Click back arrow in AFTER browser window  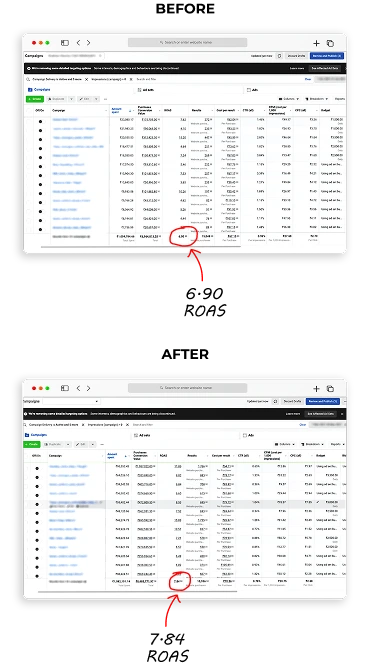click(78, 388)
